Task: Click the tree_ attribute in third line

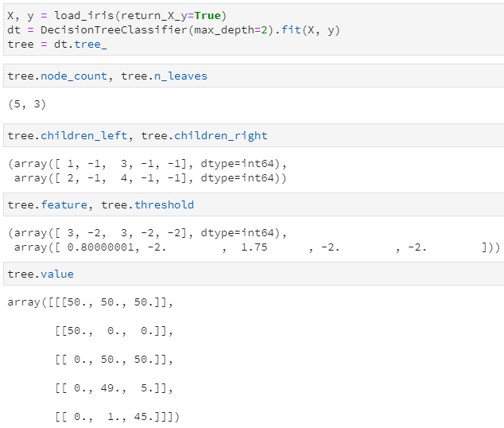Action: click(x=91, y=43)
